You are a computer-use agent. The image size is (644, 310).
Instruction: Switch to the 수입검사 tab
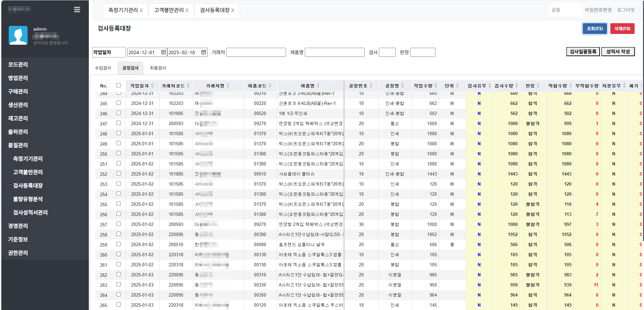103,68
